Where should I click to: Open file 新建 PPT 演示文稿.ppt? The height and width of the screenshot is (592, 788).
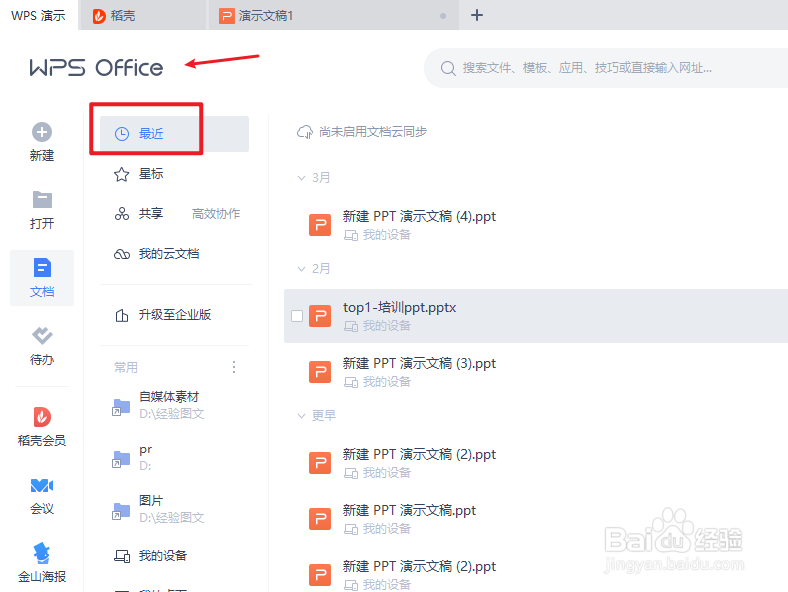409,511
